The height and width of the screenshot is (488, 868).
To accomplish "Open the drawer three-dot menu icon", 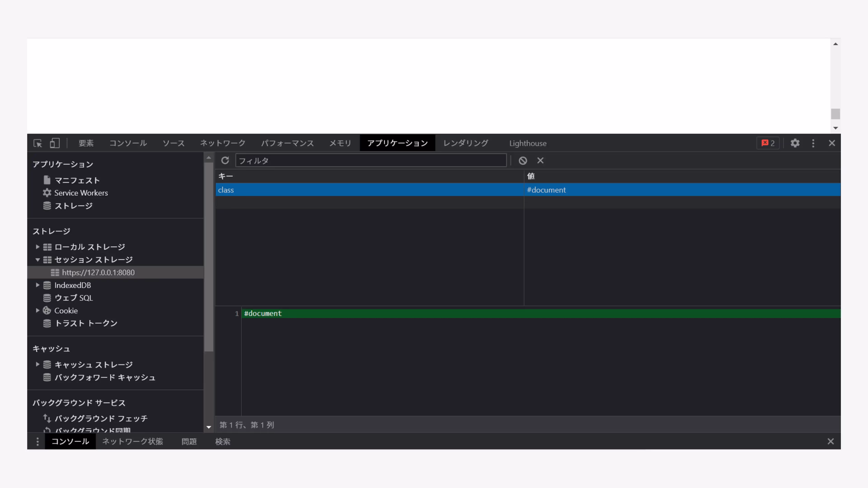I will coord(37,441).
